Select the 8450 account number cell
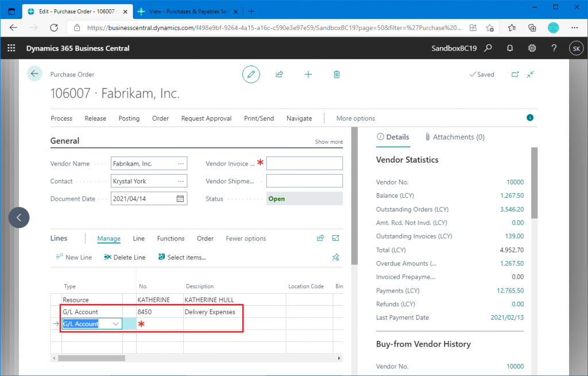Viewport: 588px width, 376px height. click(160, 312)
